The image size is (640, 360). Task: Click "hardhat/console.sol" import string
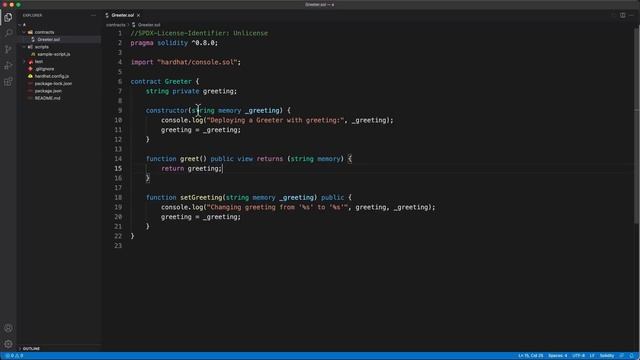point(197,62)
